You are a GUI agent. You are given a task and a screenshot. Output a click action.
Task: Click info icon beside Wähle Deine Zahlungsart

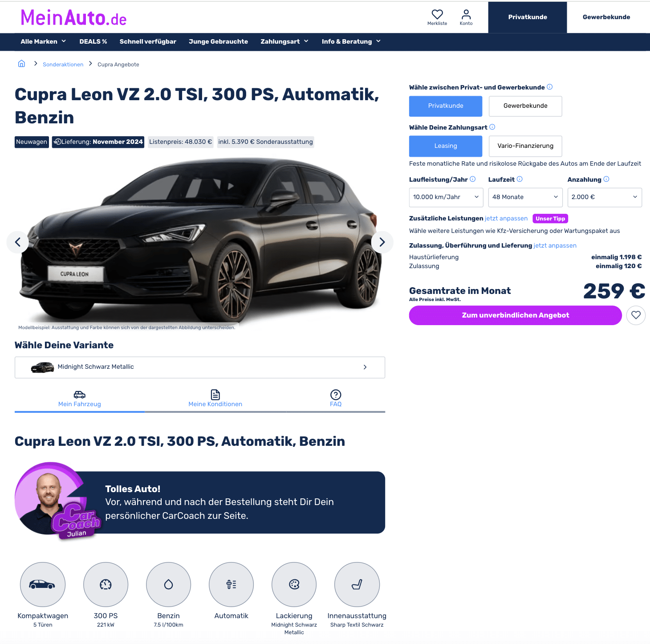pos(492,127)
